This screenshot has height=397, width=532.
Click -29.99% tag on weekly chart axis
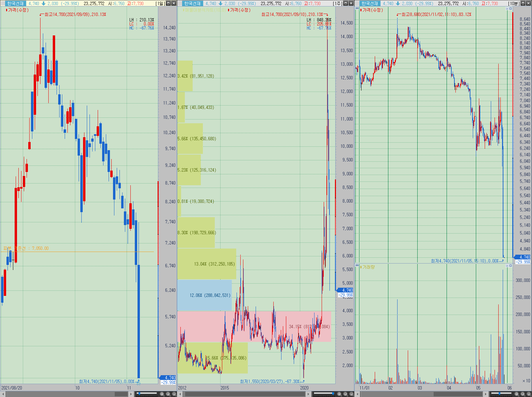coord(346,295)
